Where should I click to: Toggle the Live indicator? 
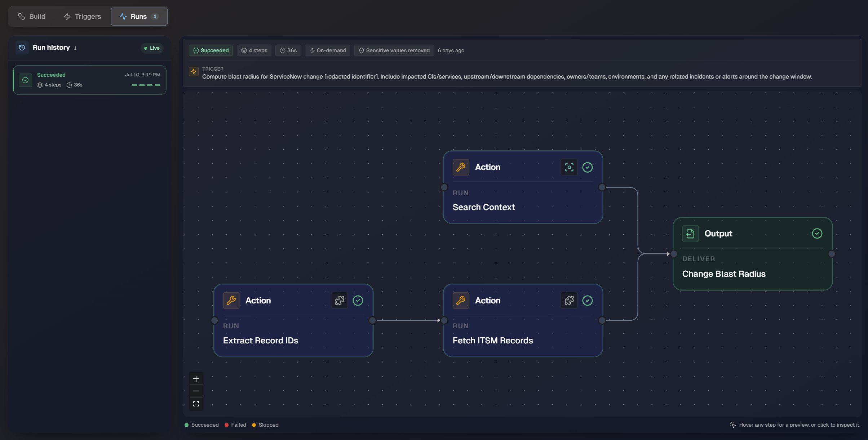pyautogui.click(x=152, y=48)
